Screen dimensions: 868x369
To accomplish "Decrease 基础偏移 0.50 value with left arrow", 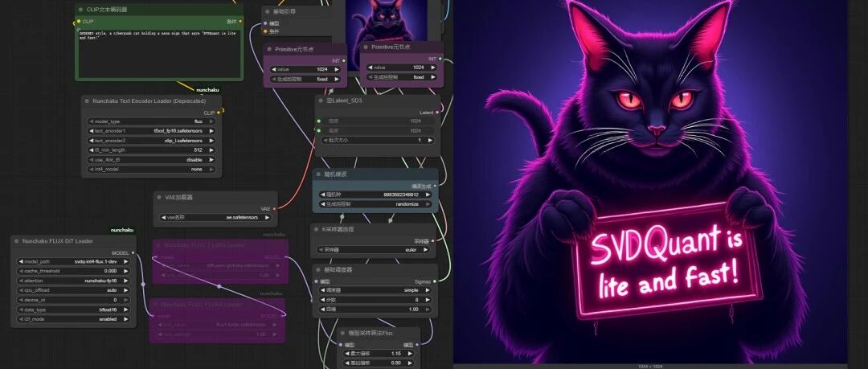I will click(x=348, y=363).
